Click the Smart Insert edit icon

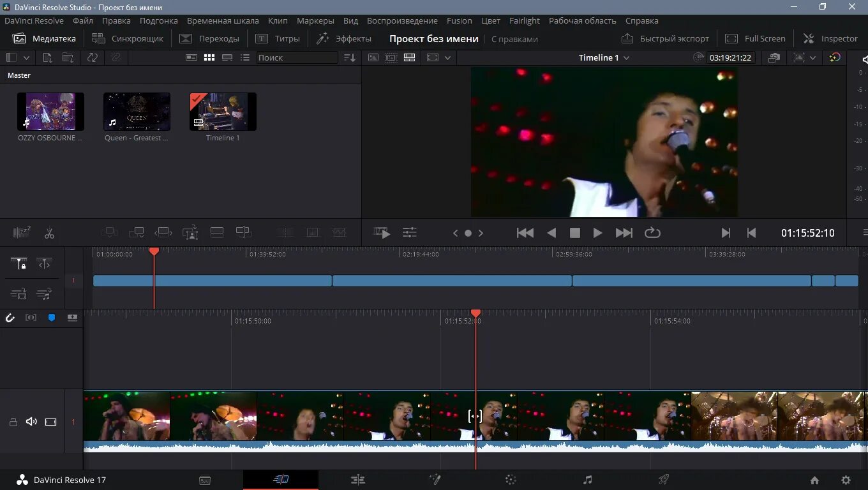110,233
